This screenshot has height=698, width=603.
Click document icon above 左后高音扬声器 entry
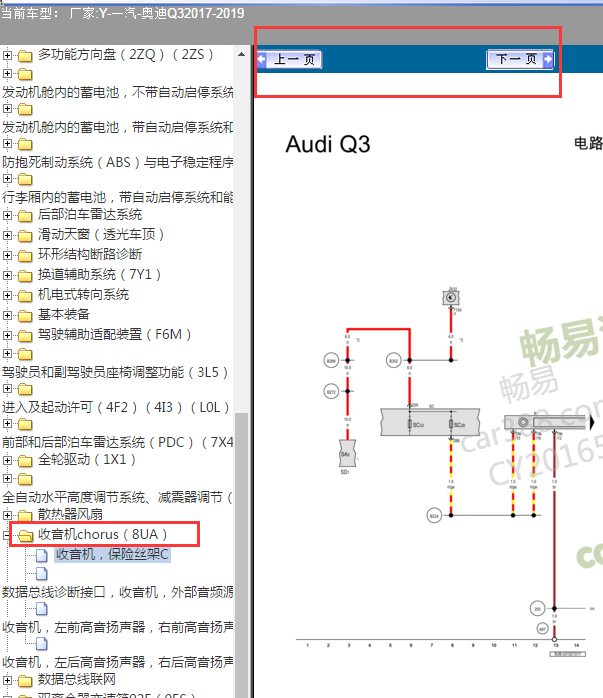pos(41,644)
